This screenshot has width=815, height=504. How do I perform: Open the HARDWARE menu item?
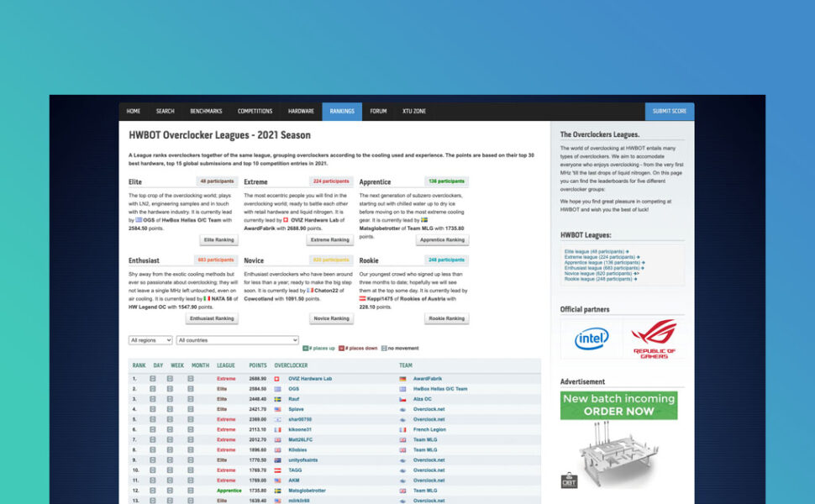pyautogui.click(x=301, y=111)
